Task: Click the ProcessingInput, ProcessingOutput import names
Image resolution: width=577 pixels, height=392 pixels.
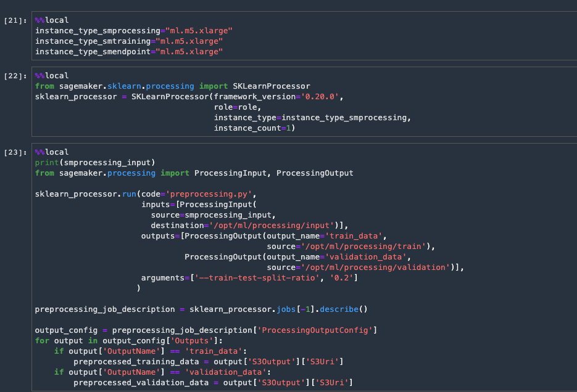Action: point(274,173)
